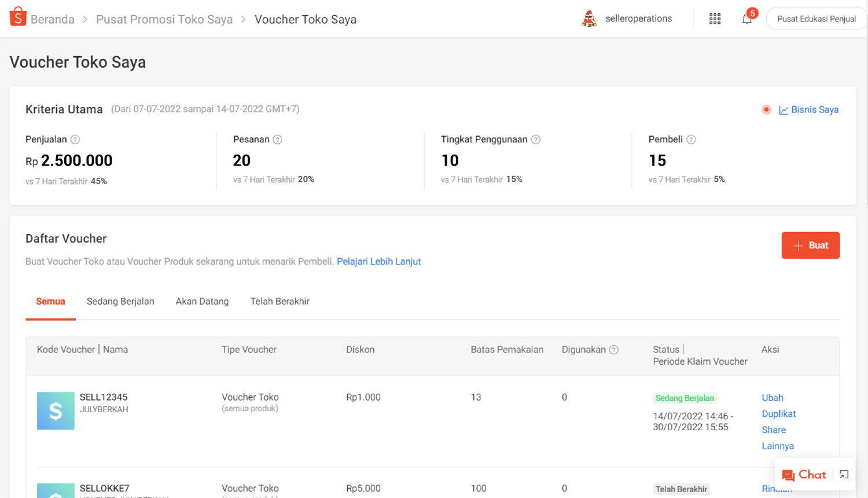Open Pusat Edukasi Penjual button
Screen dimensions: 868x498
point(816,19)
